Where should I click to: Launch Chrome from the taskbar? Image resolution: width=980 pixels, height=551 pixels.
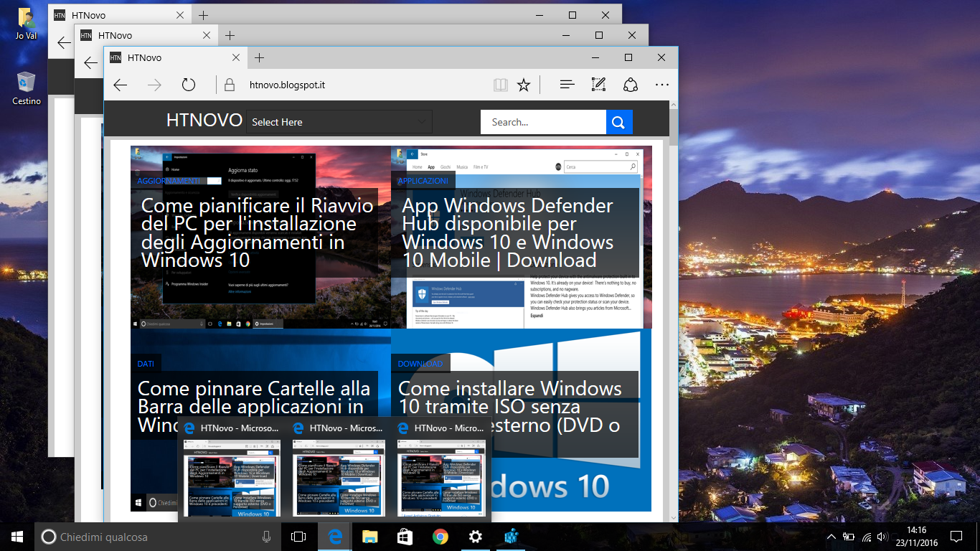[x=440, y=537]
